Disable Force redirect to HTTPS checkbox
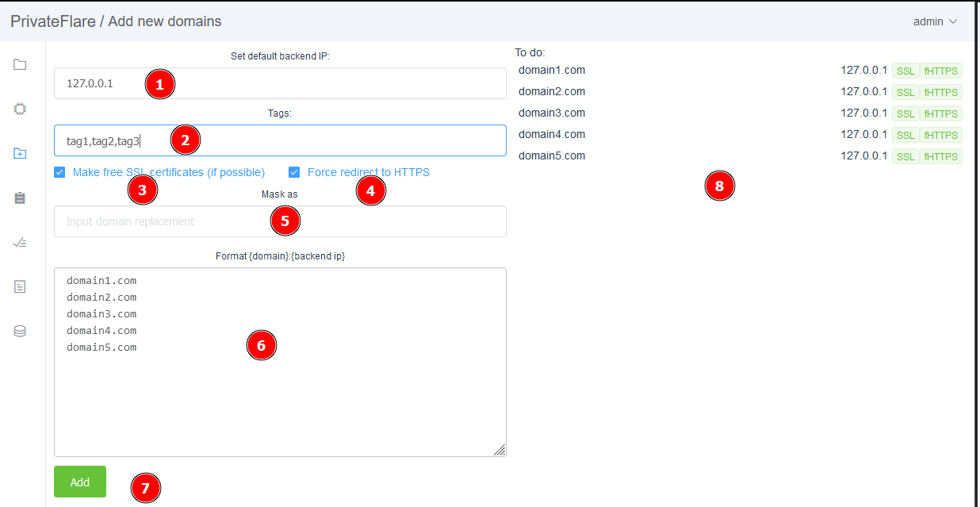The height and width of the screenshot is (507, 980). [294, 172]
